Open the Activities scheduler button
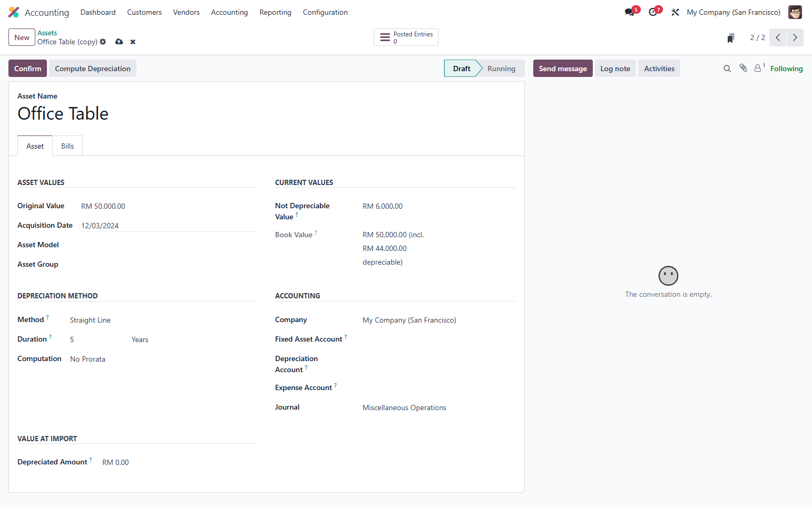Viewport: 812px width, 505px height. pyautogui.click(x=659, y=69)
